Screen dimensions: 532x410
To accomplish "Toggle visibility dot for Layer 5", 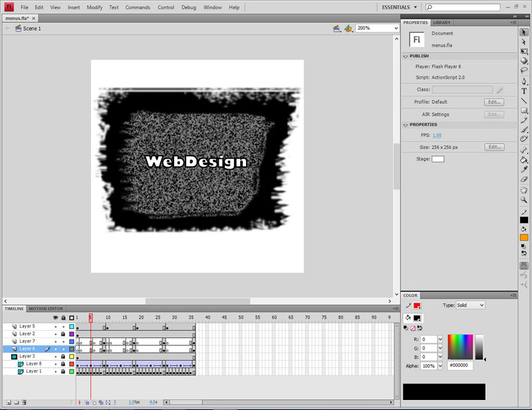I will [56, 327].
